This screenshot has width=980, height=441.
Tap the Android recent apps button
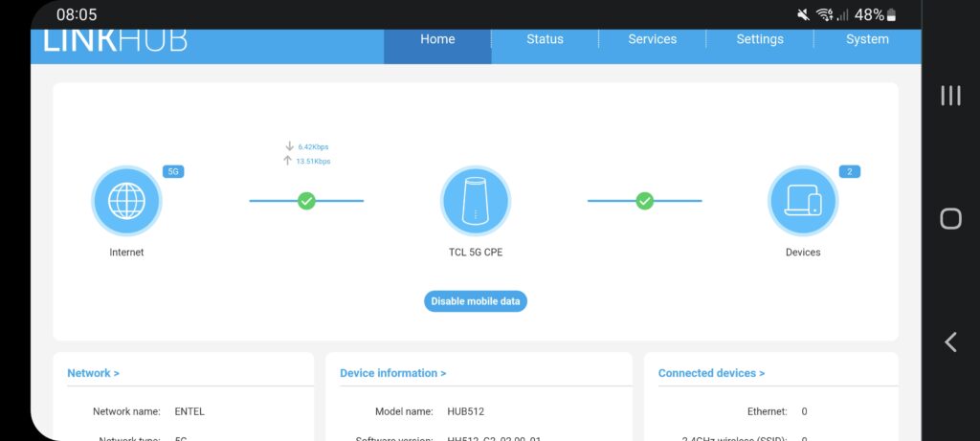coord(950,96)
